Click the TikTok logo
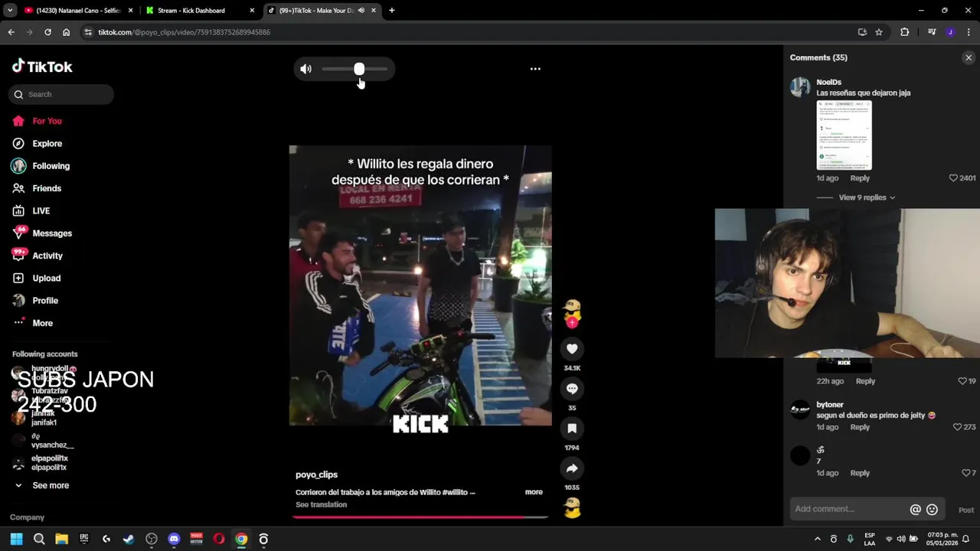980x551 pixels. (x=42, y=67)
